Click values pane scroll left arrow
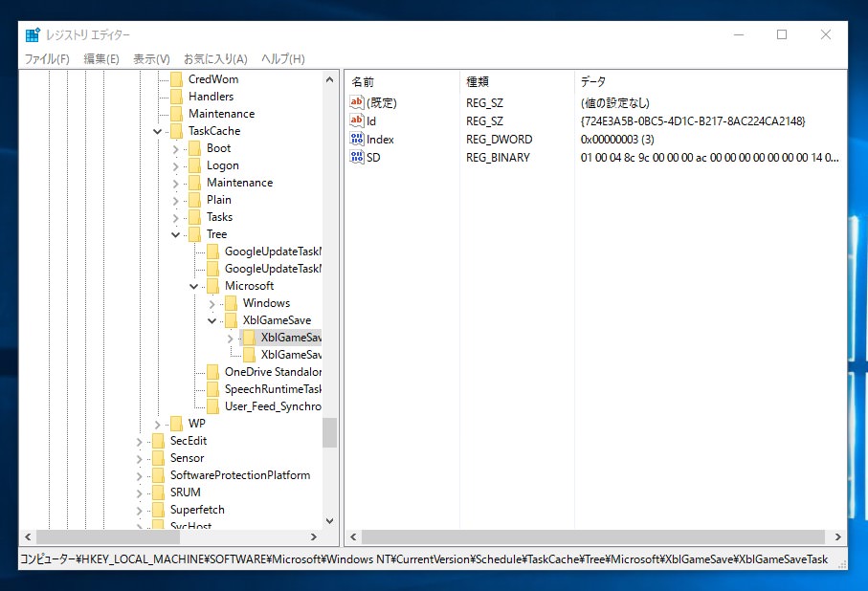 tap(353, 536)
